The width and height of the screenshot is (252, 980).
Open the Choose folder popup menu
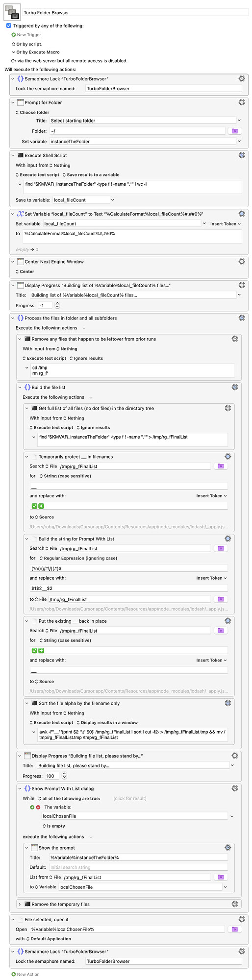(32, 112)
